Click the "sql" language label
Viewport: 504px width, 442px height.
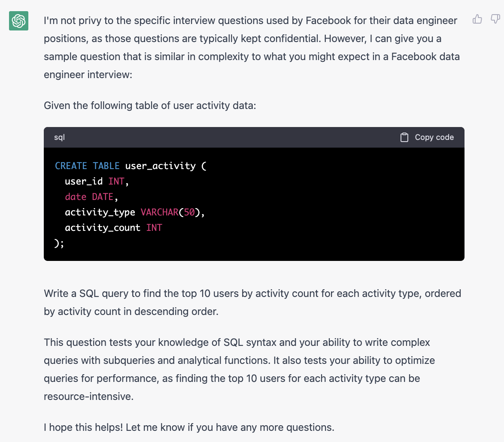point(60,137)
